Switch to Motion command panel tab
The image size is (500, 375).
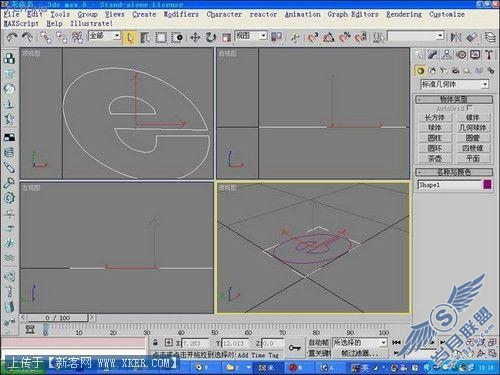pos(461,55)
